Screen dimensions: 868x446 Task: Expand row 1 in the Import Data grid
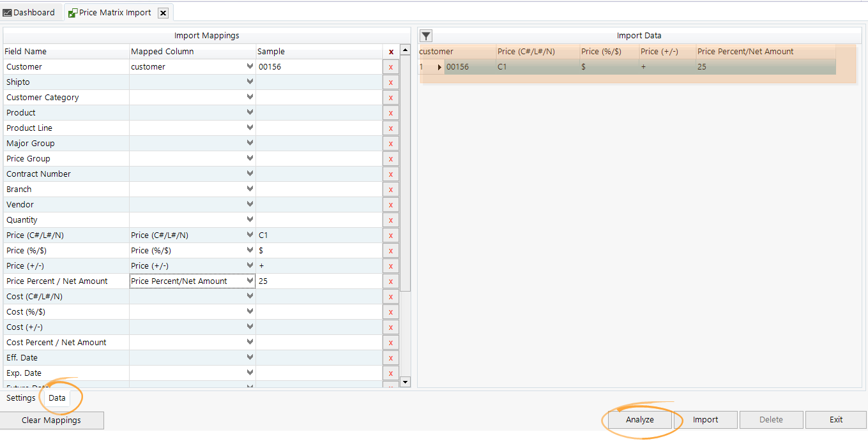coord(438,66)
